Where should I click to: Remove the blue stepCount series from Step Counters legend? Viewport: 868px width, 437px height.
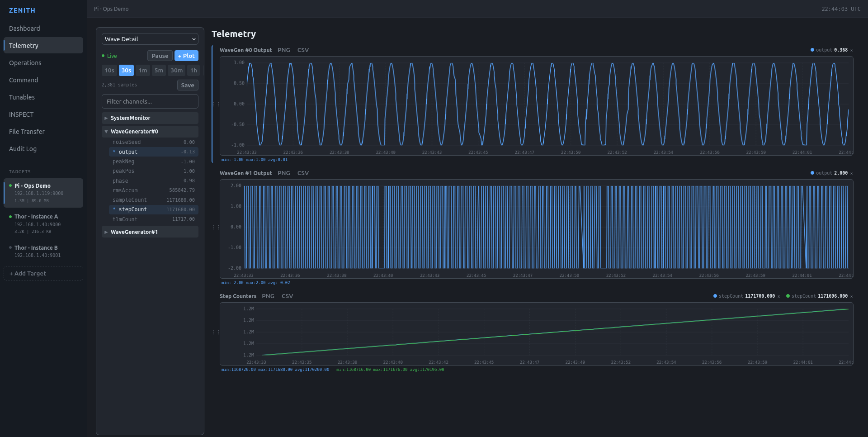(x=778, y=296)
